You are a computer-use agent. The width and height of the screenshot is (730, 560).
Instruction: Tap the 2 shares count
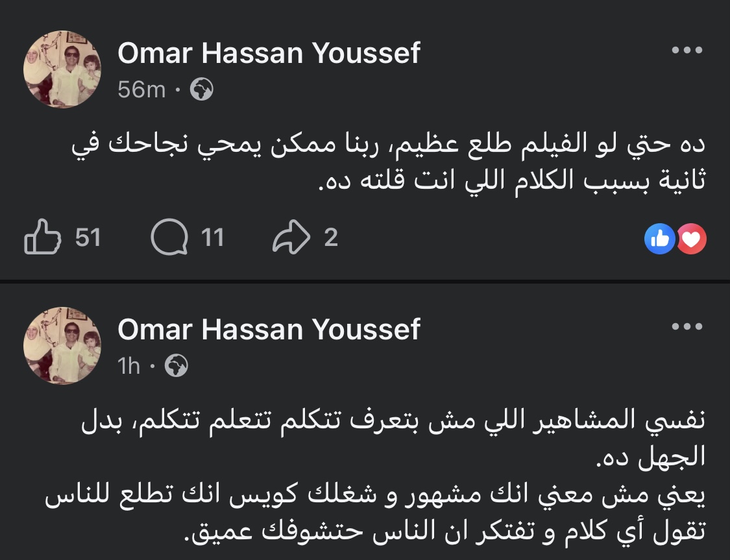(x=331, y=238)
